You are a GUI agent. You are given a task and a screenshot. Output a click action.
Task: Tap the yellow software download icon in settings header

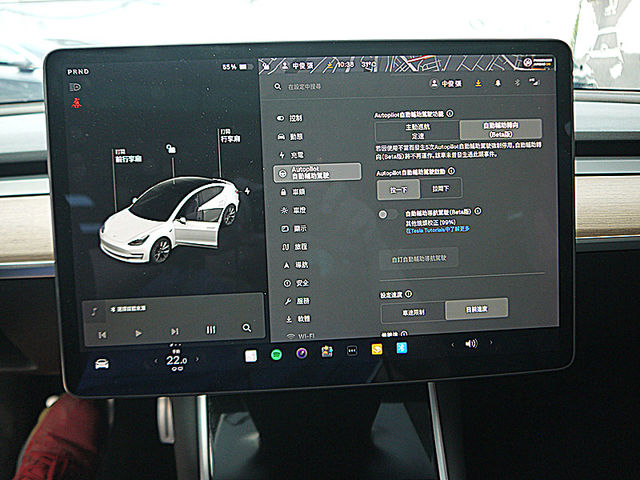(x=478, y=83)
